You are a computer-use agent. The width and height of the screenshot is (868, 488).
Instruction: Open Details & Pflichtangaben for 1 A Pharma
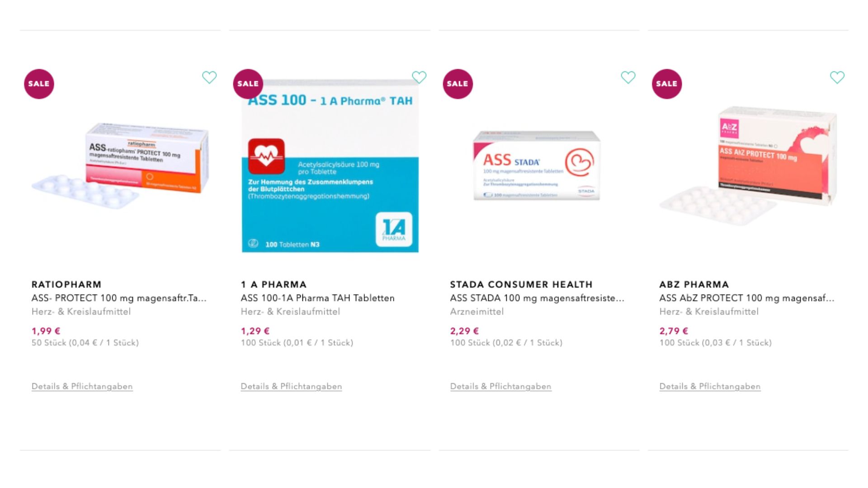coord(291,386)
